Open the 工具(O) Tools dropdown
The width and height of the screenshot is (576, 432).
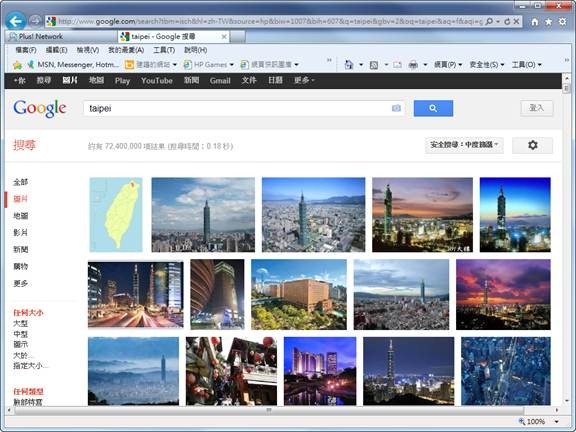click(x=526, y=65)
